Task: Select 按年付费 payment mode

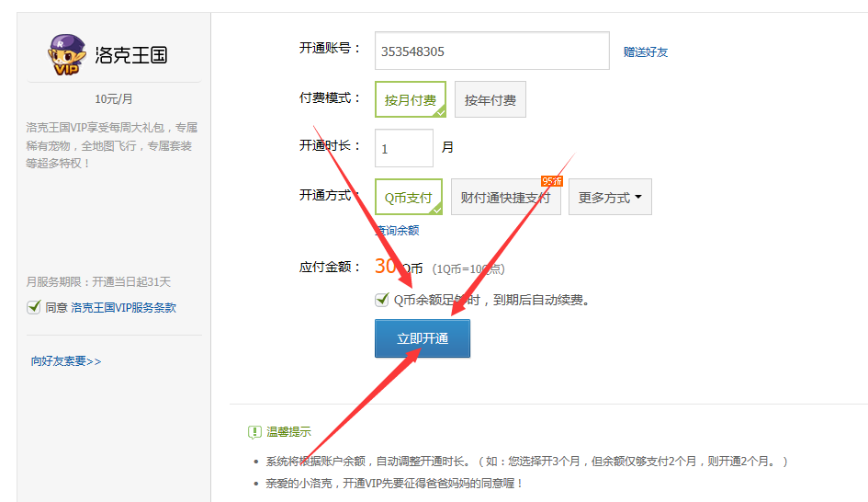Action: point(490,99)
